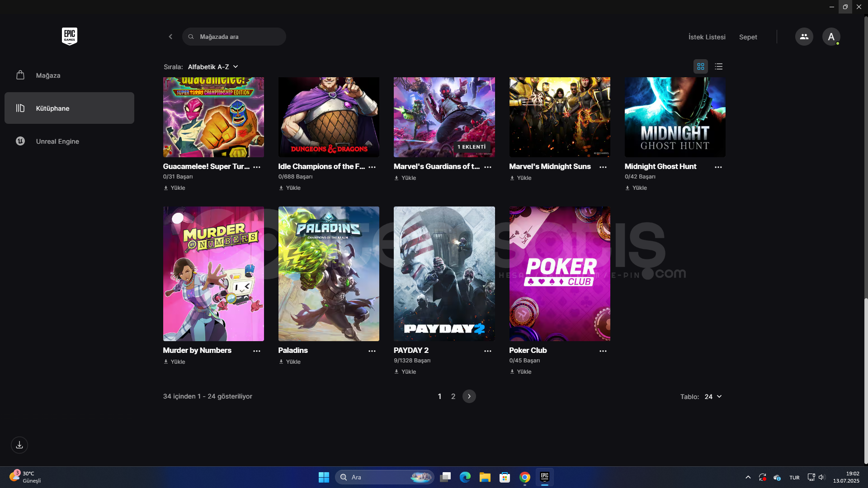Open the Midnight Ghost Hunt cover art
Image resolution: width=868 pixels, height=488 pixels.
tap(675, 117)
